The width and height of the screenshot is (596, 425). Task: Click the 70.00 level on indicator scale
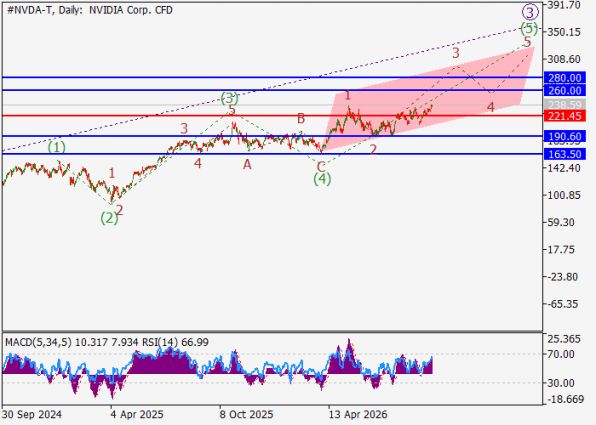(561, 354)
